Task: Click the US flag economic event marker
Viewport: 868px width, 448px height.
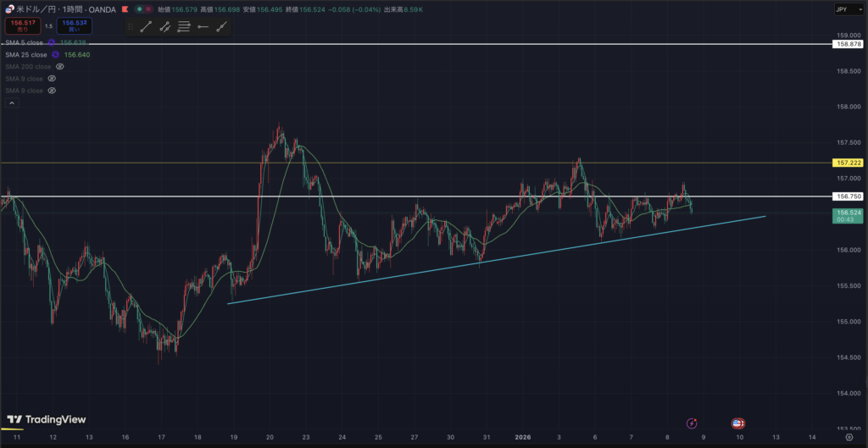Action: [738, 423]
